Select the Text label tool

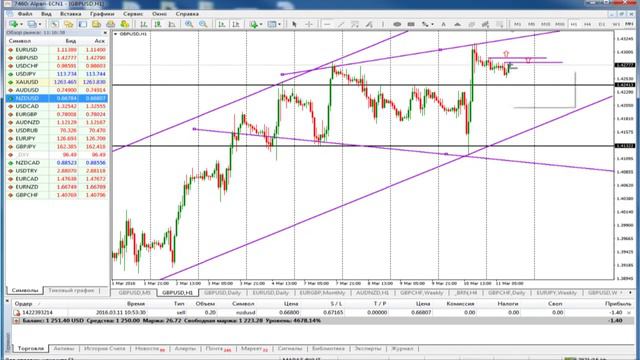(x=443, y=24)
